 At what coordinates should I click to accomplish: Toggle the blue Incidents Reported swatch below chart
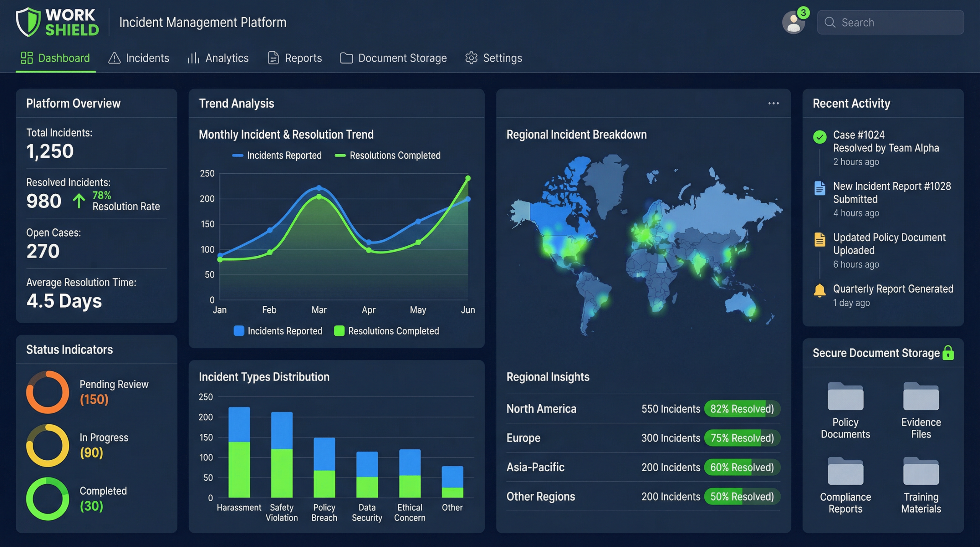tap(240, 331)
